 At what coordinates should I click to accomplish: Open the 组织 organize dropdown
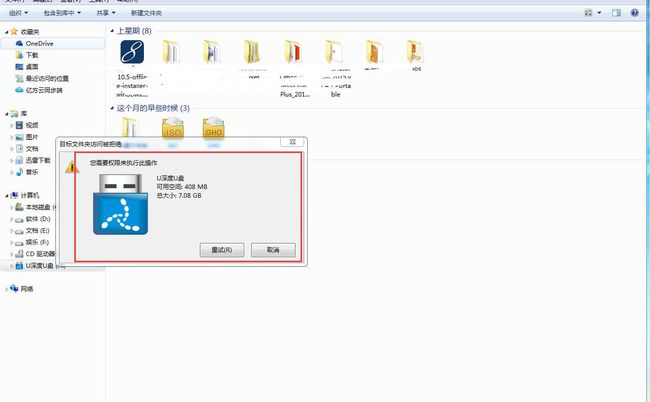point(18,13)
